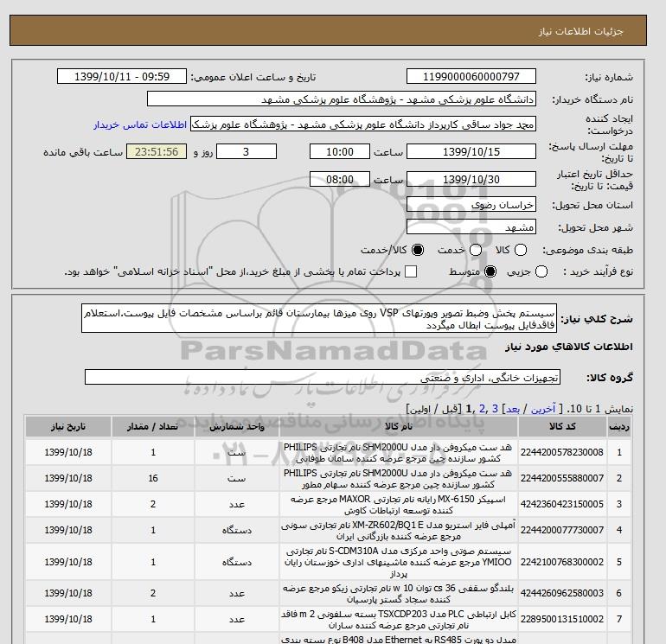Click the Sony XM-ZR602/BQ1 E amplifier item name

coord(399,531)
